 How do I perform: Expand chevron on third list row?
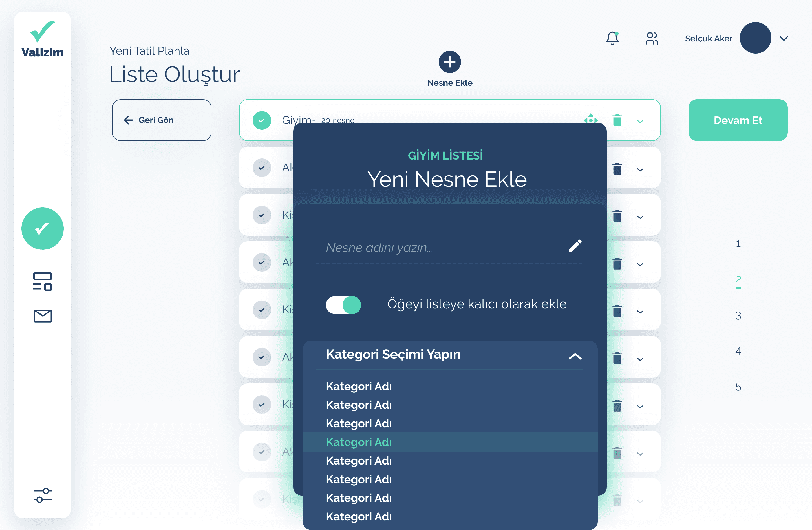640,217
